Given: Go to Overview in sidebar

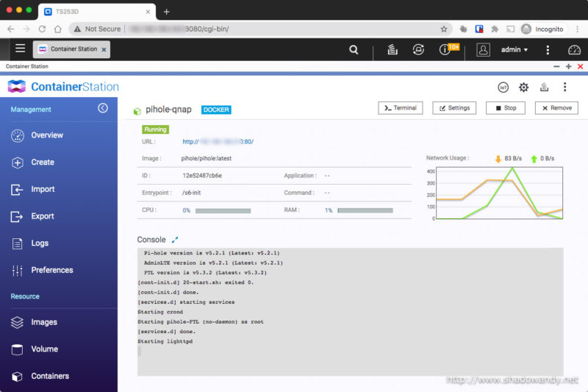Looking at the screenshot, I should 46,135.
